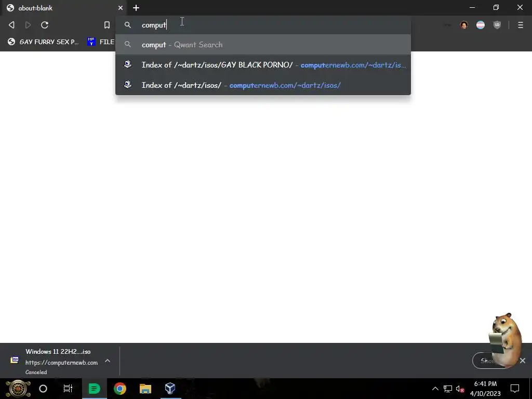Minimize the browser window
The height and width of the screenshot is (399, 532).
pyautogui.click(x=472, y=7)
